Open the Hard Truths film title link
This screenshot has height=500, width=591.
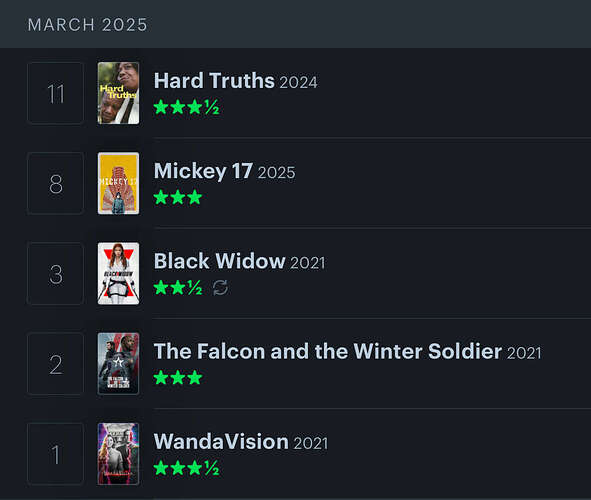214,81
